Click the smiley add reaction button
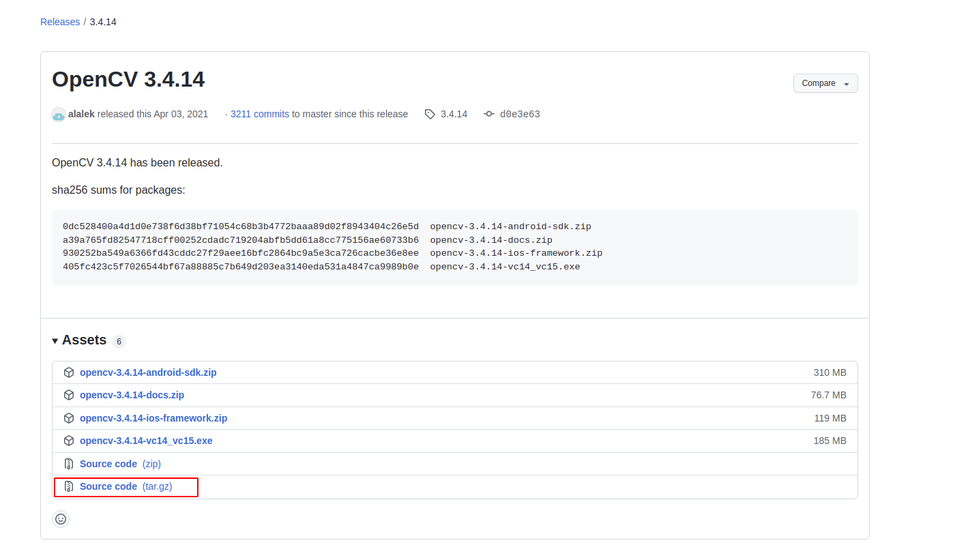 61,519
